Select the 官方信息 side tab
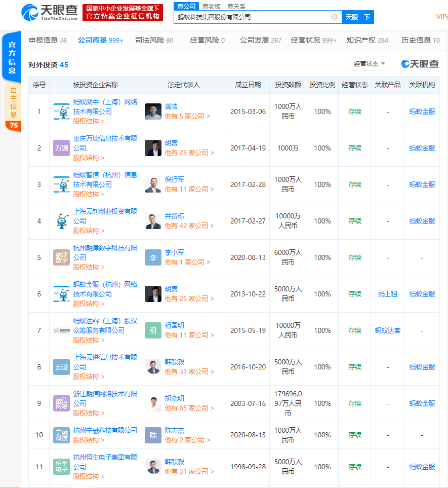The width and height of the screenshot is (448, 488). click(12, 57)
